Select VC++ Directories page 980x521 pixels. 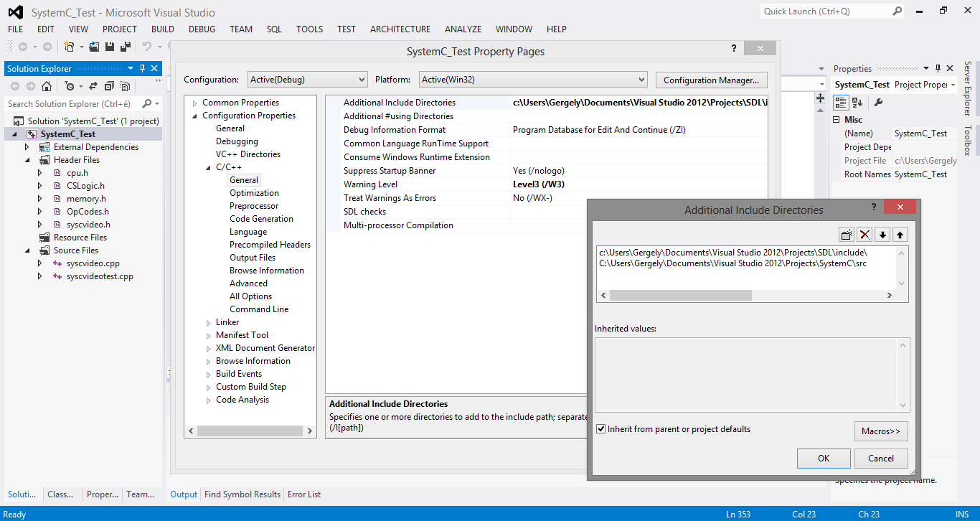248,154
